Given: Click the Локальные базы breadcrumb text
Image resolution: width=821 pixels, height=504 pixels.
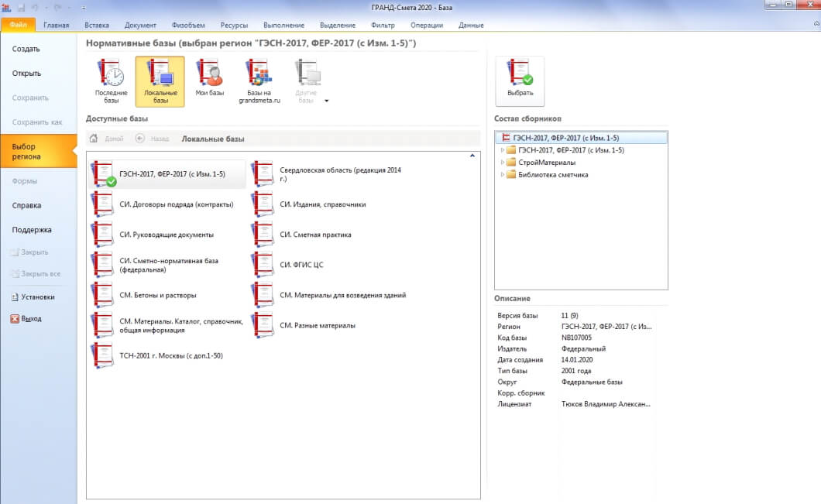Looking at the screenshot, I should 213,139.
